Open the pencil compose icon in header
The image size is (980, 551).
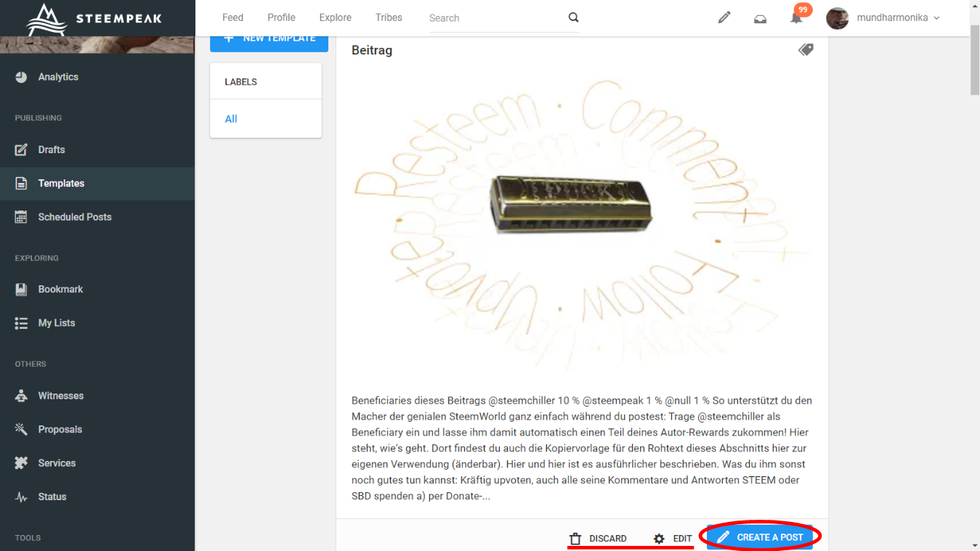pyautogui.click(x=724, y=17)
